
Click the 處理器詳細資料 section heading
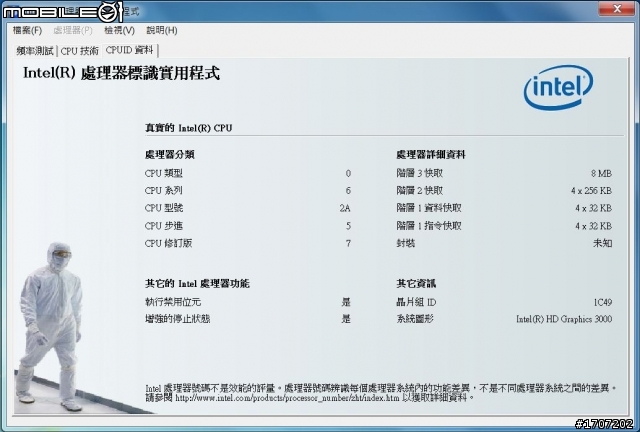click(431, 155)
